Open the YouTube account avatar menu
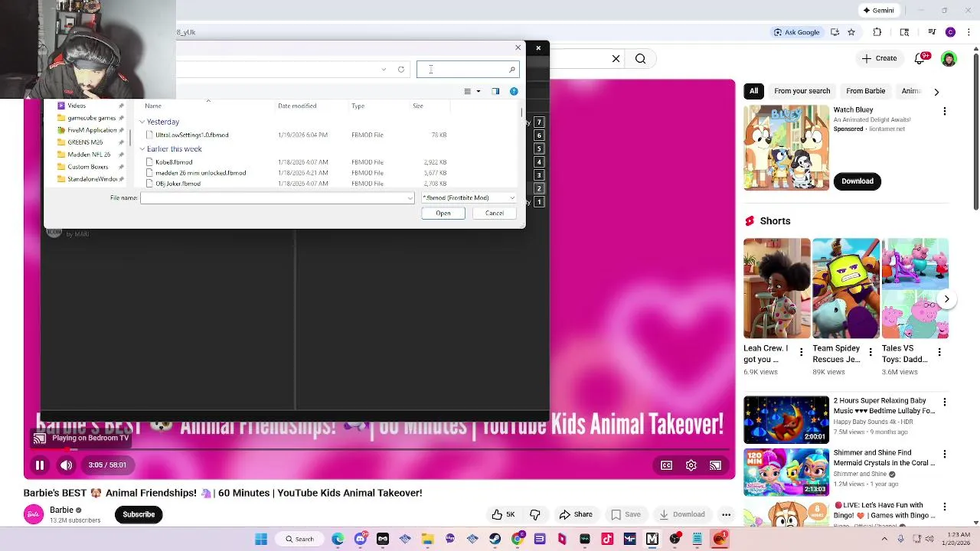The height and width of the screenshot is (551, 980). [x=949, y=59]
